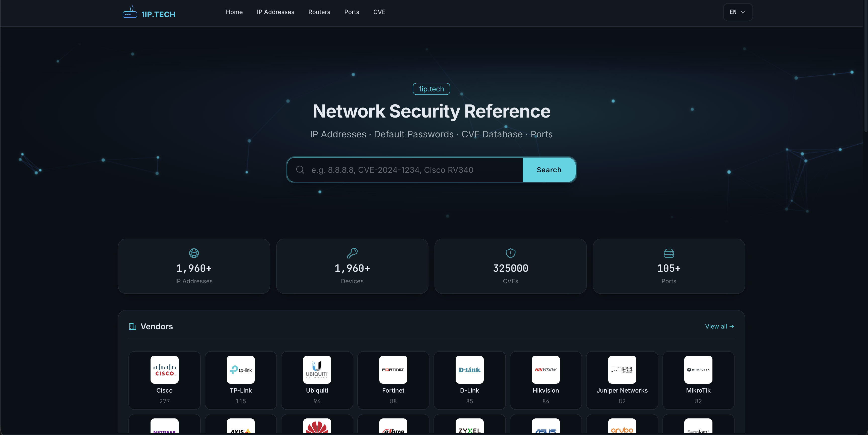Image resolution: width=868 pixels, height=435 pixels.
Task: Click the Vendors section heading
Action: tap(157, 326)
